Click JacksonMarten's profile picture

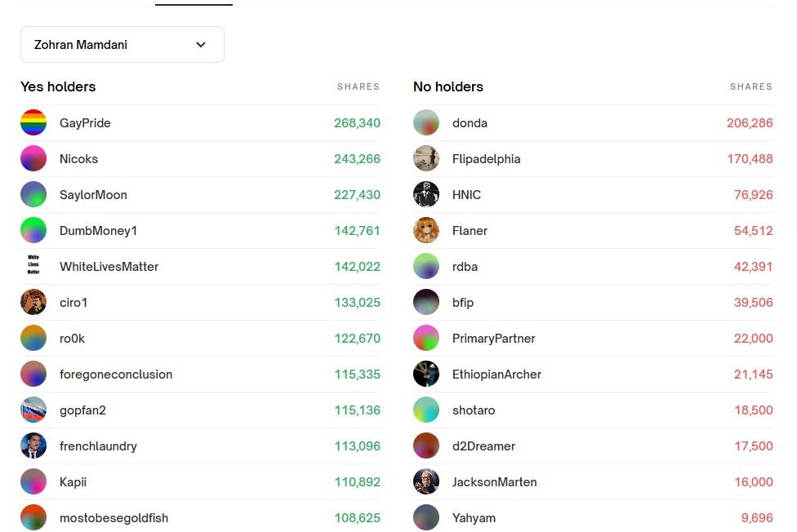click(x=426, y=482)
